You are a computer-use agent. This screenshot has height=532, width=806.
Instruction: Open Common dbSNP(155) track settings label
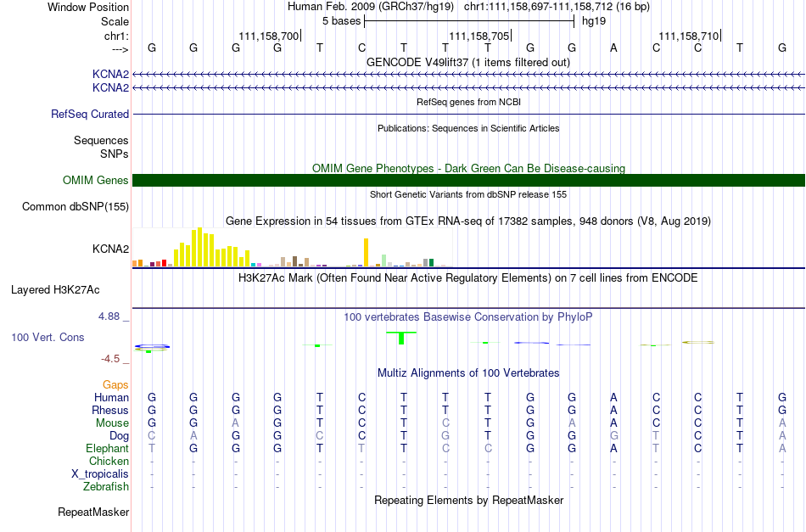76,207
